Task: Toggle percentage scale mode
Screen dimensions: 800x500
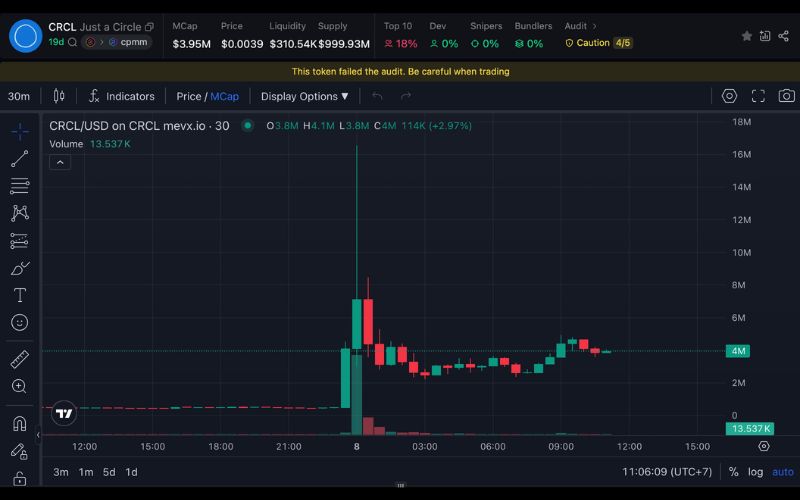Action: [x=734, y=472]
